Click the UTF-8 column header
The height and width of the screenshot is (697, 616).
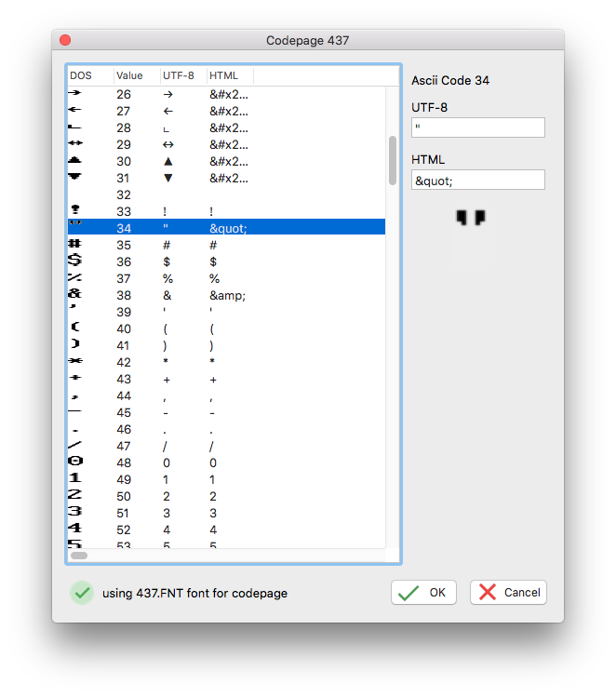coord(182,75)
